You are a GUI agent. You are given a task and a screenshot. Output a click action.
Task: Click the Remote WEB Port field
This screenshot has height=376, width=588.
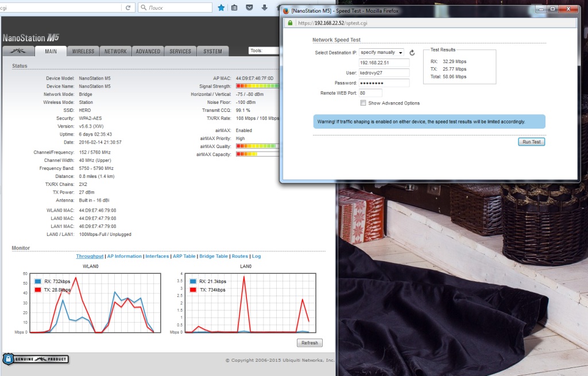tap(370, 93)
